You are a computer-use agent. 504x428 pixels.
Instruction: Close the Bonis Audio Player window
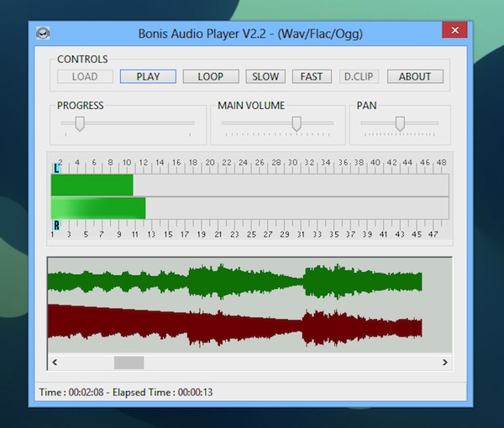tap(454, 30)
